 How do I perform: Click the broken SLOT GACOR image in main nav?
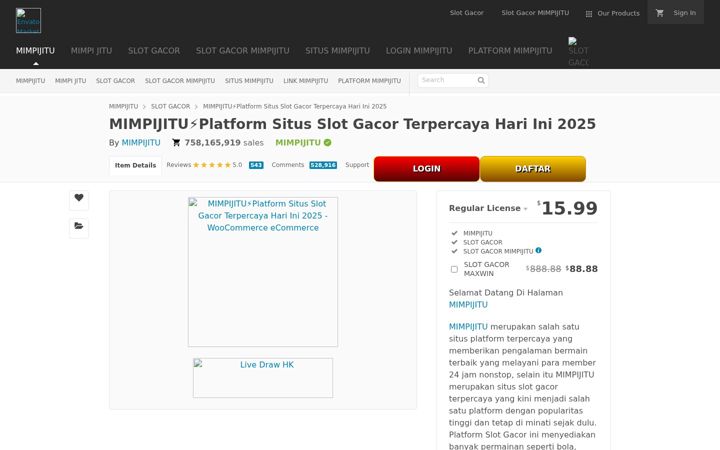tap(579, 52)
